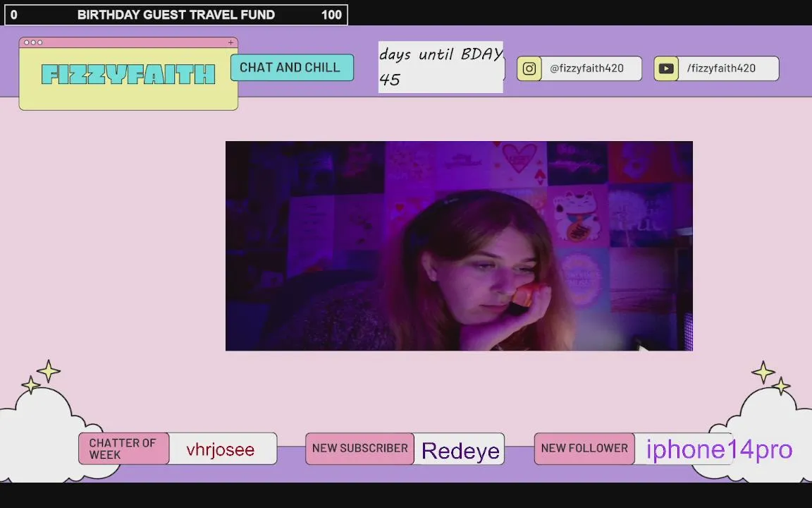
Task: Click the NEW FOLLOWER label
Action: coord(584,449)
